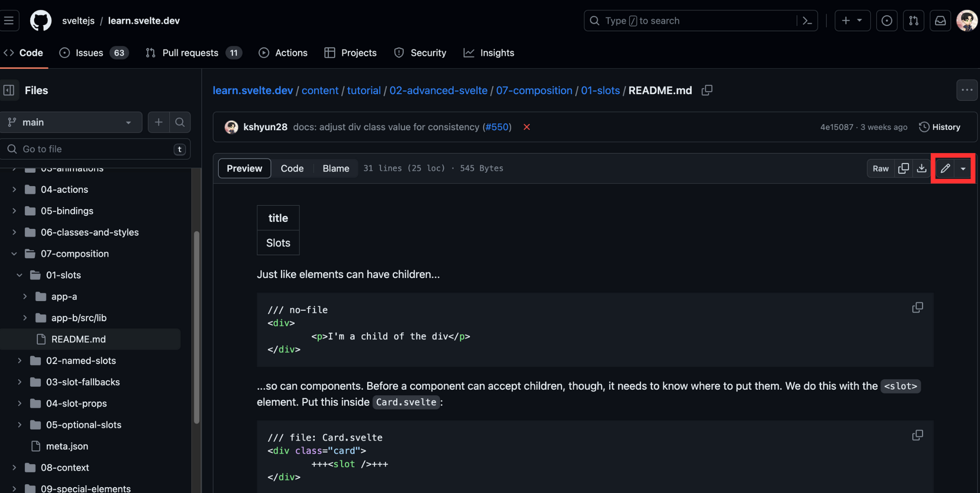The image size is (980, 493).
Task: Open the search icon in the Files panel
Action: click(180, 122)
